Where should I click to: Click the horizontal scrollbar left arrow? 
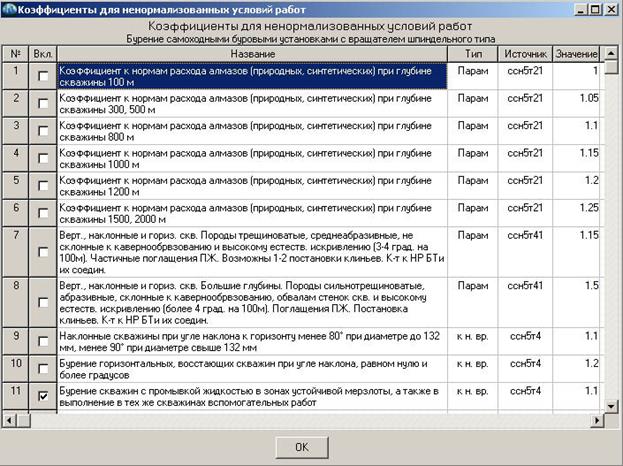pyautogui.click(x=9, y=420)
